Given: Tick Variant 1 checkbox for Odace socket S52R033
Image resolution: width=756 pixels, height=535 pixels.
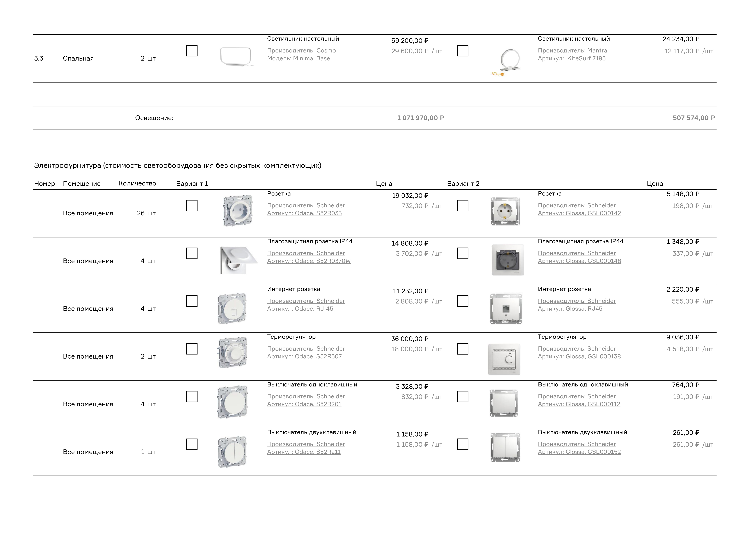Looking at the screenshot, I should pyautogui.click(x=192, y=206).
